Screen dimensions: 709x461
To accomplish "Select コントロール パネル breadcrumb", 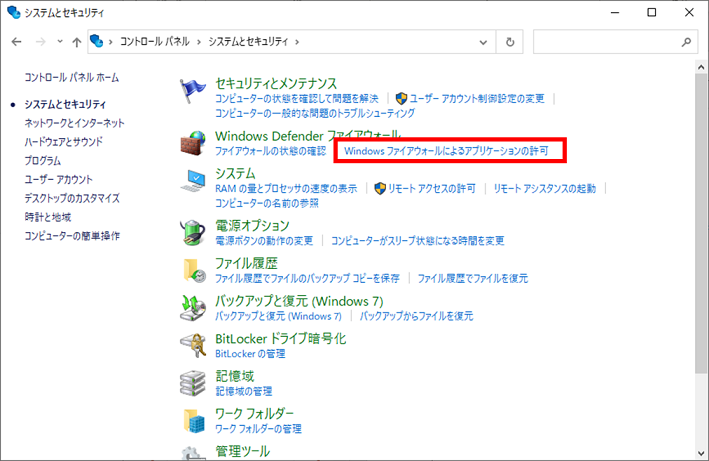I will pyautogui.click(x=154, y=42).
